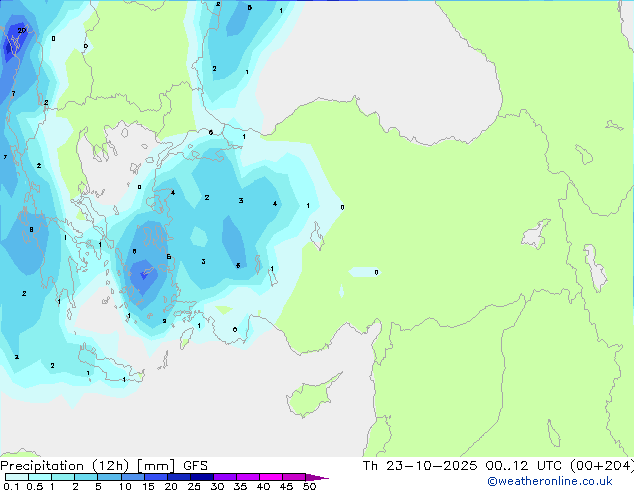
Task: Click the 15–20 mm legend color swatch
Action: point(156,477)
